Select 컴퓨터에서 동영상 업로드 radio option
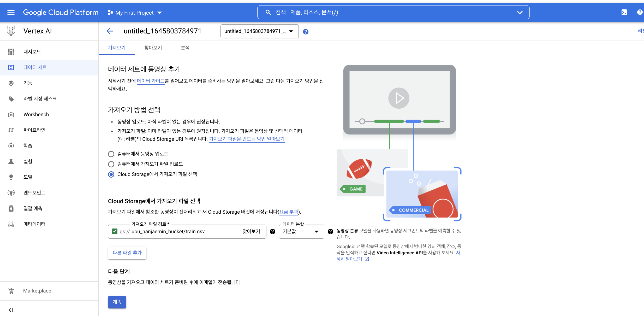 click(111, 154)
